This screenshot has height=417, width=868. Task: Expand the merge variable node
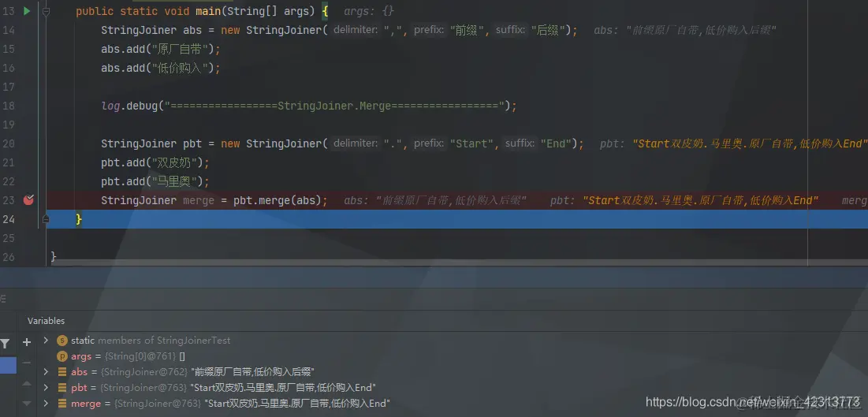point(46,403)
